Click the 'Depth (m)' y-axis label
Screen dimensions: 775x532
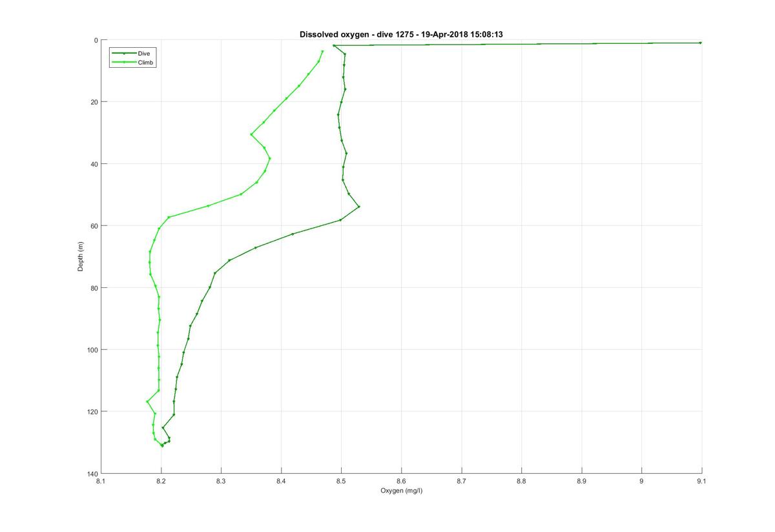pos(81,256)
